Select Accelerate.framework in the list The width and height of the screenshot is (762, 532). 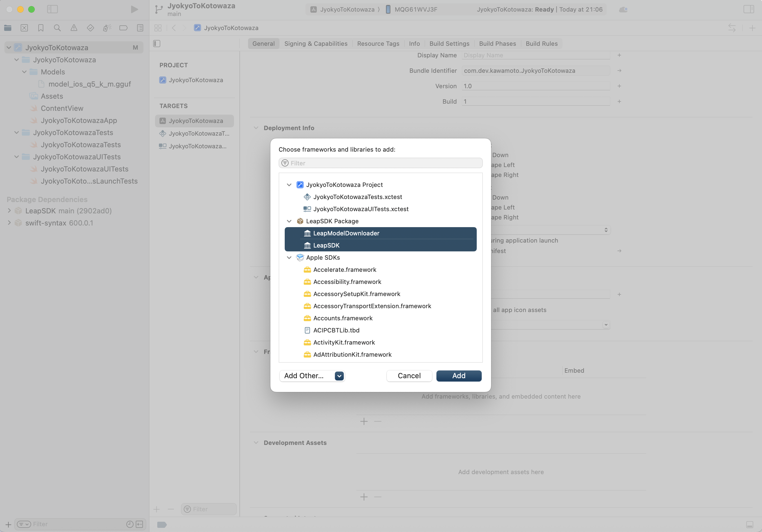[345, 270]
